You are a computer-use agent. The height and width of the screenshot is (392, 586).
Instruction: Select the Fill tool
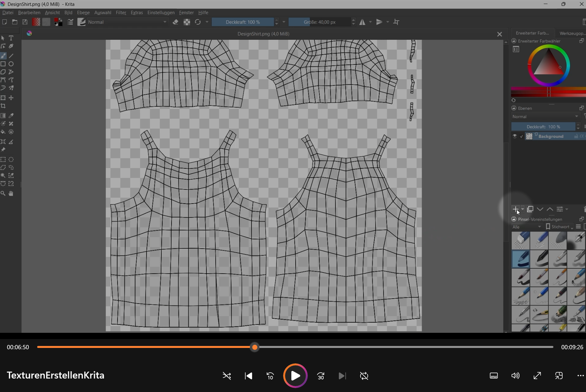coord(3,132)
